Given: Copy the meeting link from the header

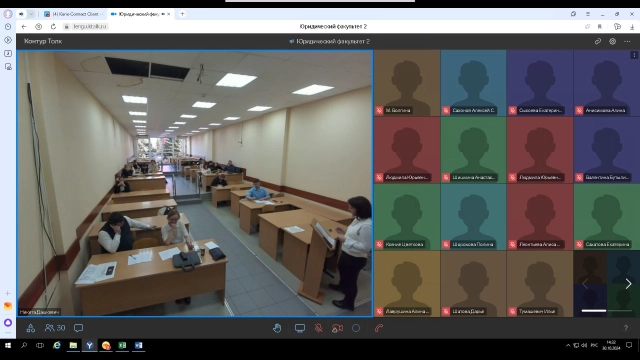Looking at the screenshot, I should pos(598,41).
